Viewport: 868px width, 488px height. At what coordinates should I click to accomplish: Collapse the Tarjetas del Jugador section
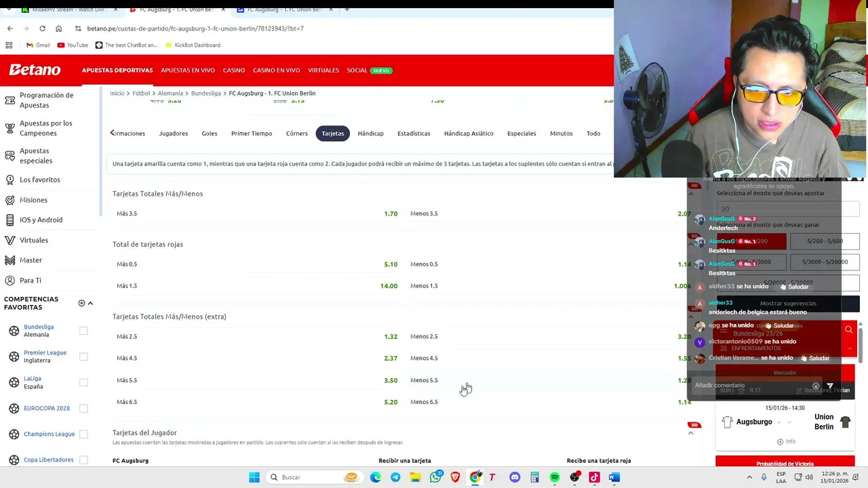pos(690,433)
